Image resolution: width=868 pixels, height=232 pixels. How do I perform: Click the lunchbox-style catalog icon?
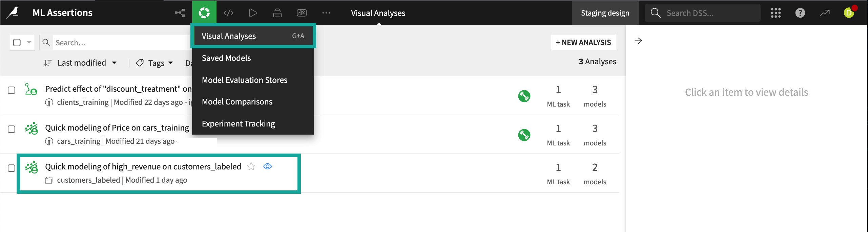point(277,13)
